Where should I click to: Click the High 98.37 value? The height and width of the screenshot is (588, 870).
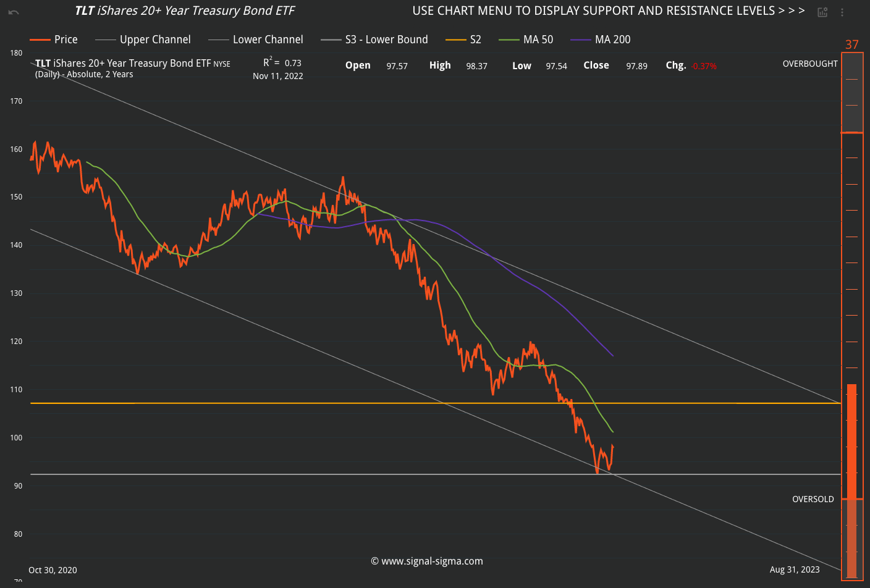(476, 66)
